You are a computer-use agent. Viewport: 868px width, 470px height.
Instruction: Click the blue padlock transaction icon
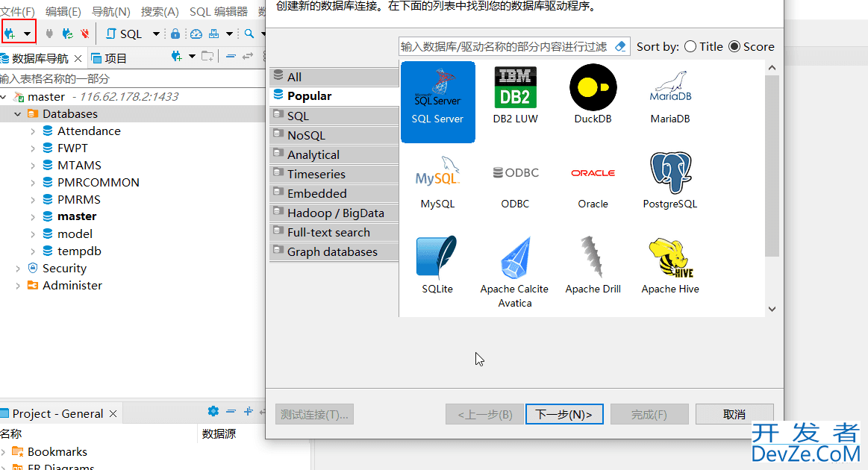(x=175, y=34)
